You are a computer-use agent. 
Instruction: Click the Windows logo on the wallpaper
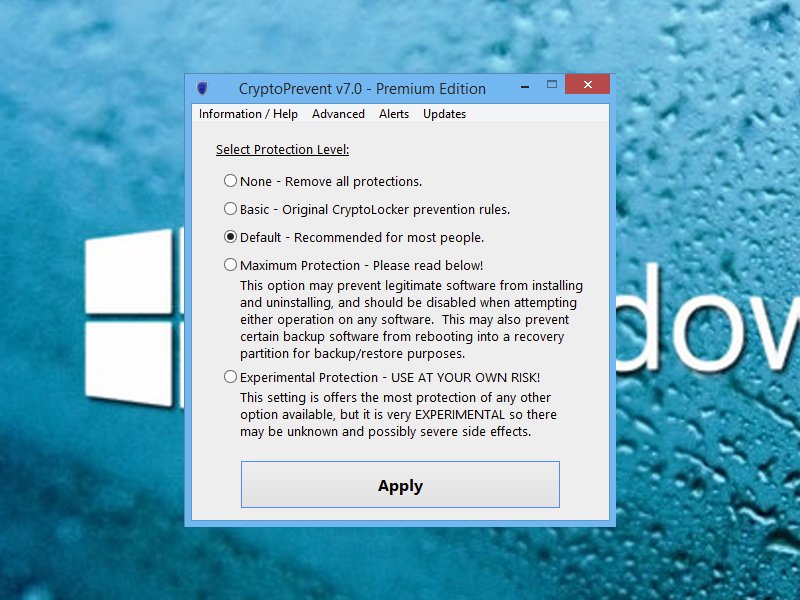[x=129, y=316]
